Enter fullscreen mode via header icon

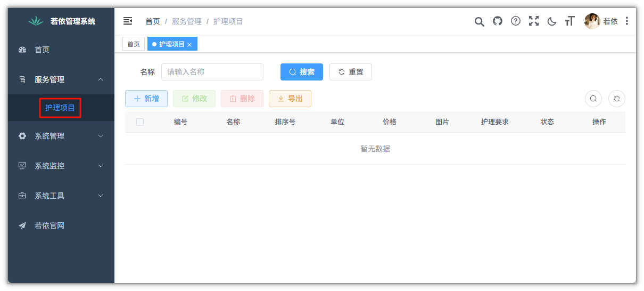534,21
